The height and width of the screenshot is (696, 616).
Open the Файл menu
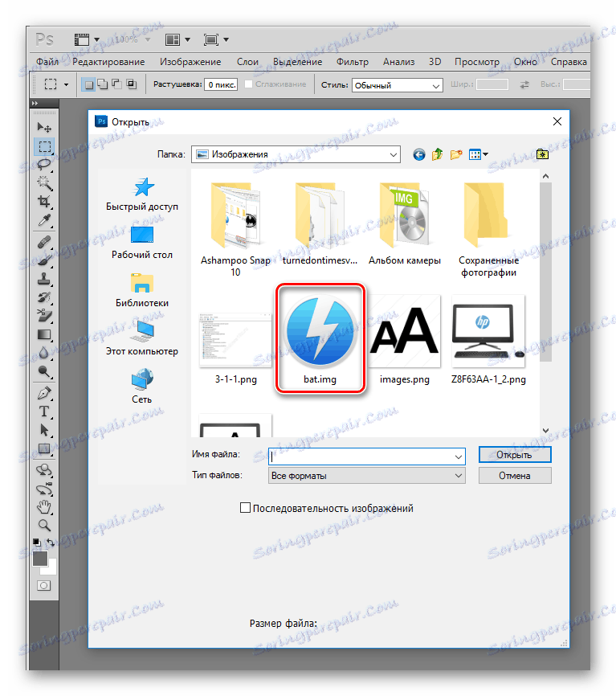[47, 62]
